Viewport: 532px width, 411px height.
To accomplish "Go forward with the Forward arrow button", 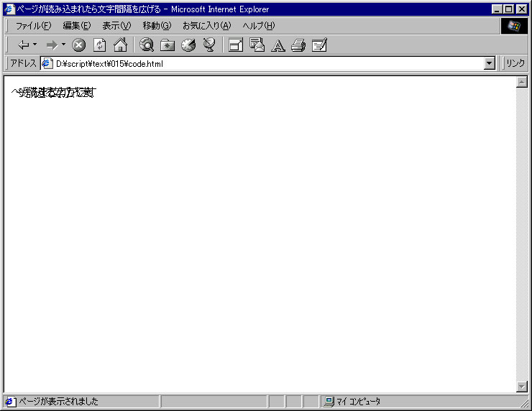I will coord(52,45).
